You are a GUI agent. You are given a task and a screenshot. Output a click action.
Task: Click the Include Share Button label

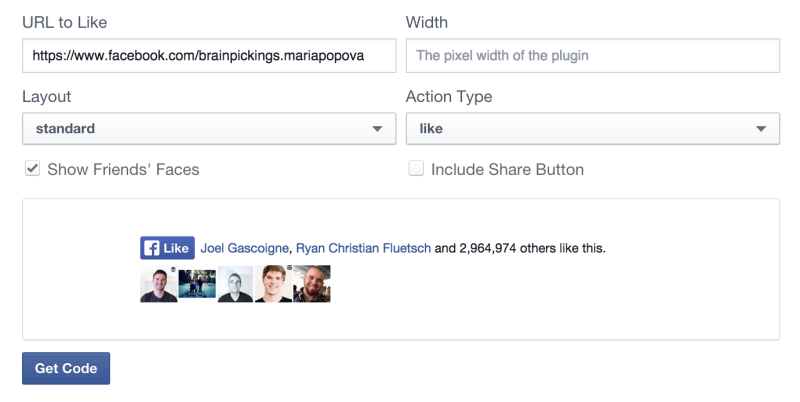507,169
